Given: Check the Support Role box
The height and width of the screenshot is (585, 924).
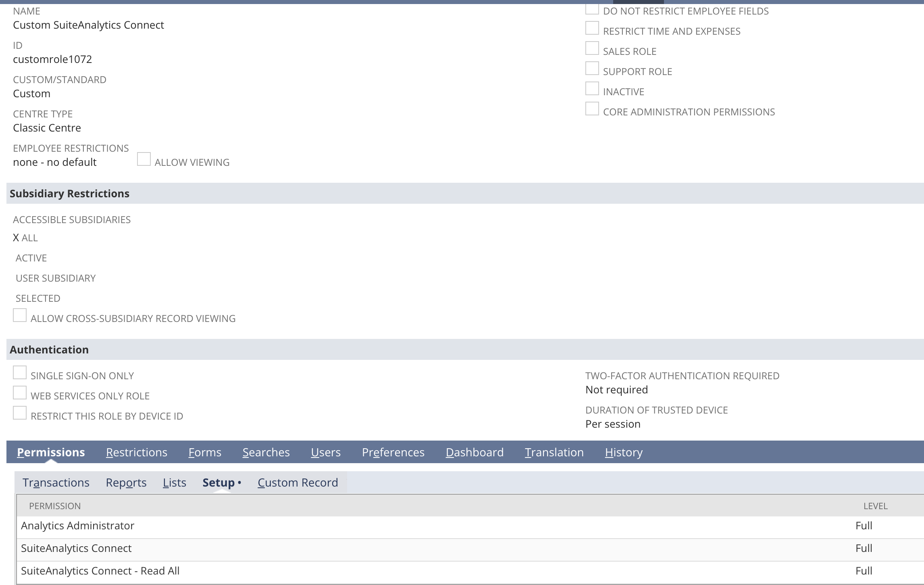Looking at the screenshot, I should coord(592,69).
